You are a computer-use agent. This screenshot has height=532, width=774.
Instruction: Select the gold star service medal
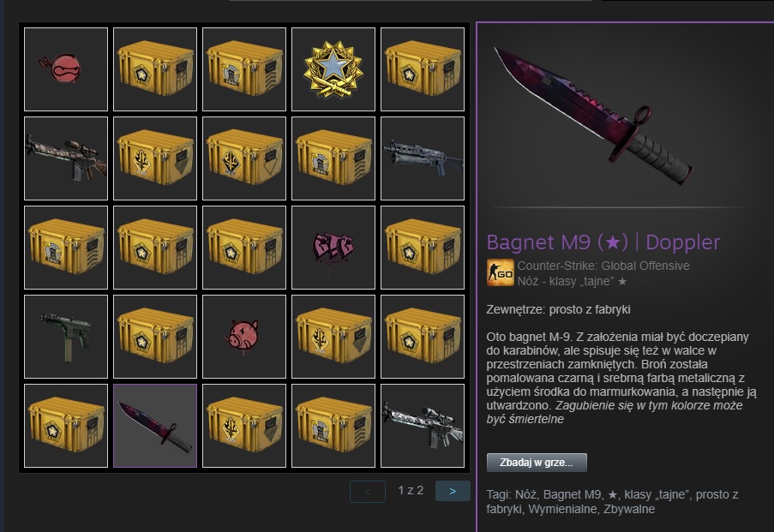[x=333, y=69]
